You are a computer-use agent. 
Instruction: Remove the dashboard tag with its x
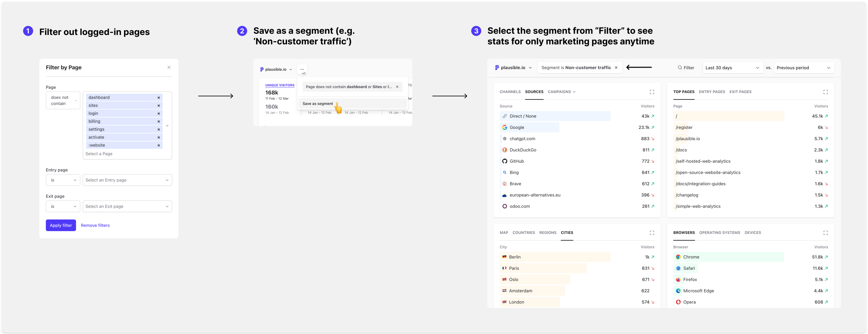(159, 98)
